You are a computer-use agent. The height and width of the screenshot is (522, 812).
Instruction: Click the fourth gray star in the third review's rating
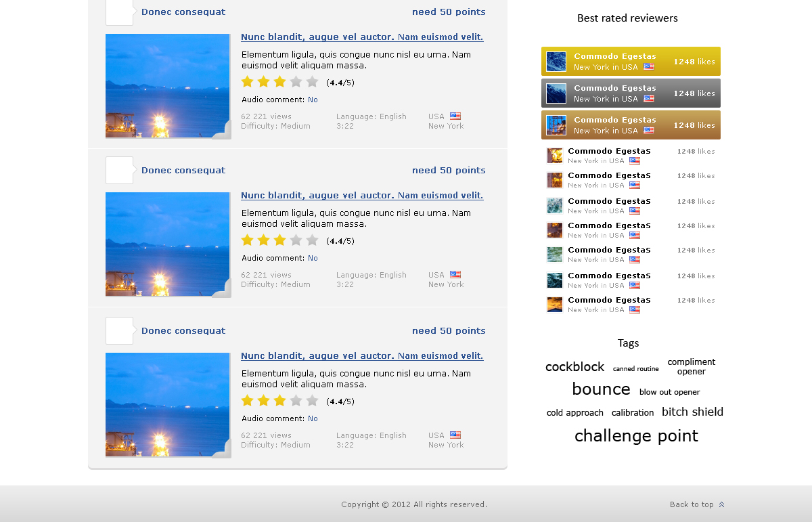(296, 401)
